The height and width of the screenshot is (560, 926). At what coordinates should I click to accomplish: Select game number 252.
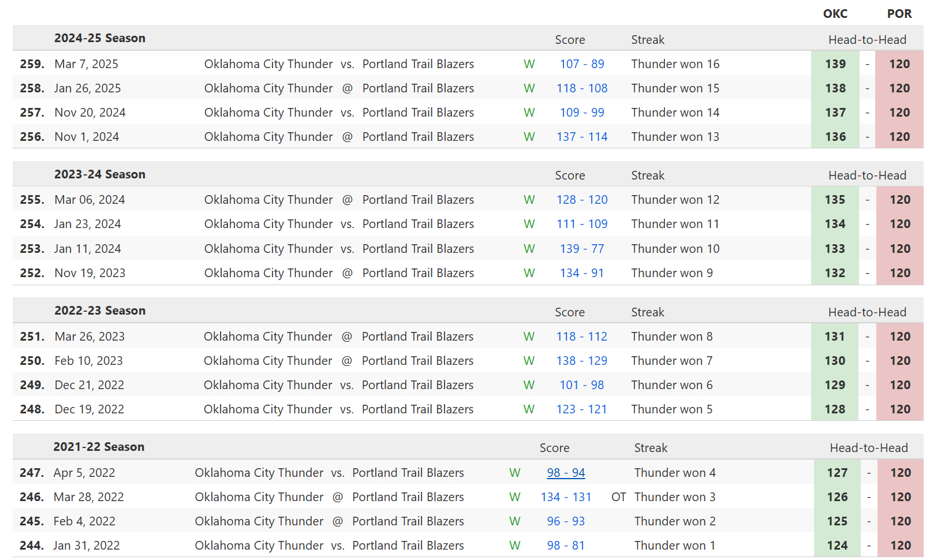[32, 273]
